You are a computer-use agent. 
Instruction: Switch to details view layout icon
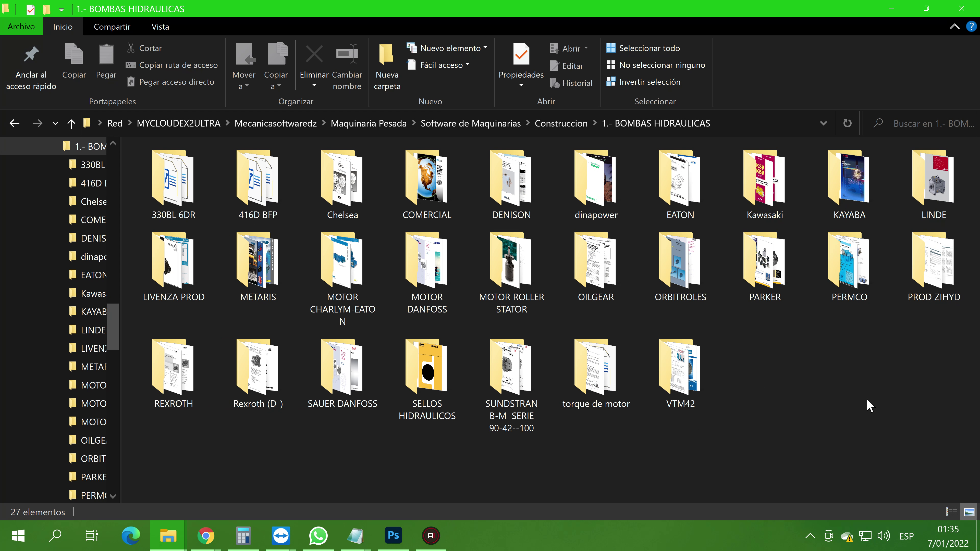pyautogui.click(x=951, y=511)
